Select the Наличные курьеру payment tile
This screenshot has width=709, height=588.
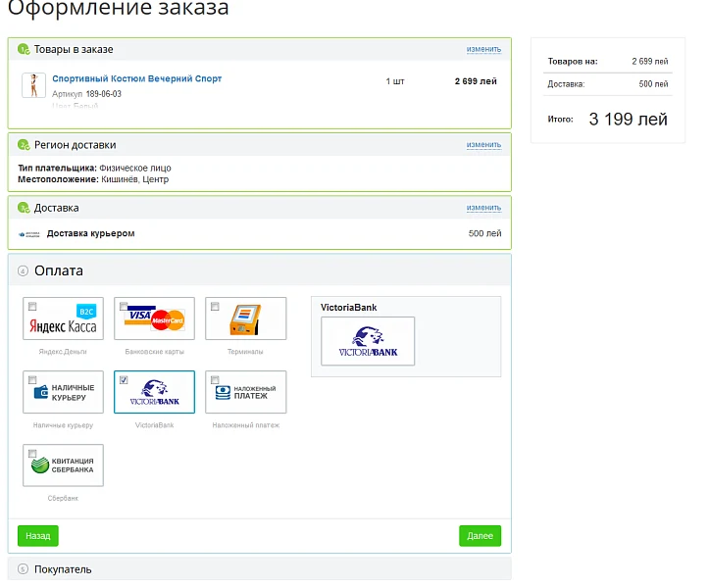(64, 392)
